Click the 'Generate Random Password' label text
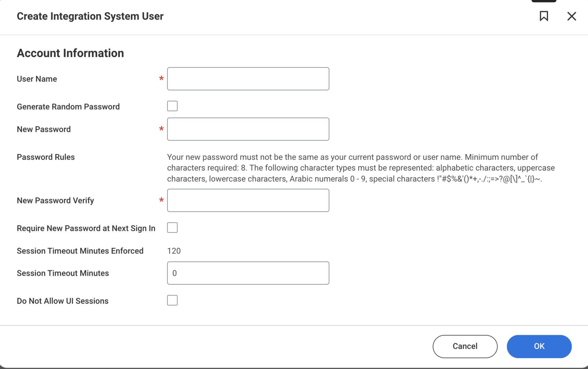Screen dimensions: 588x369 point(68,107)
